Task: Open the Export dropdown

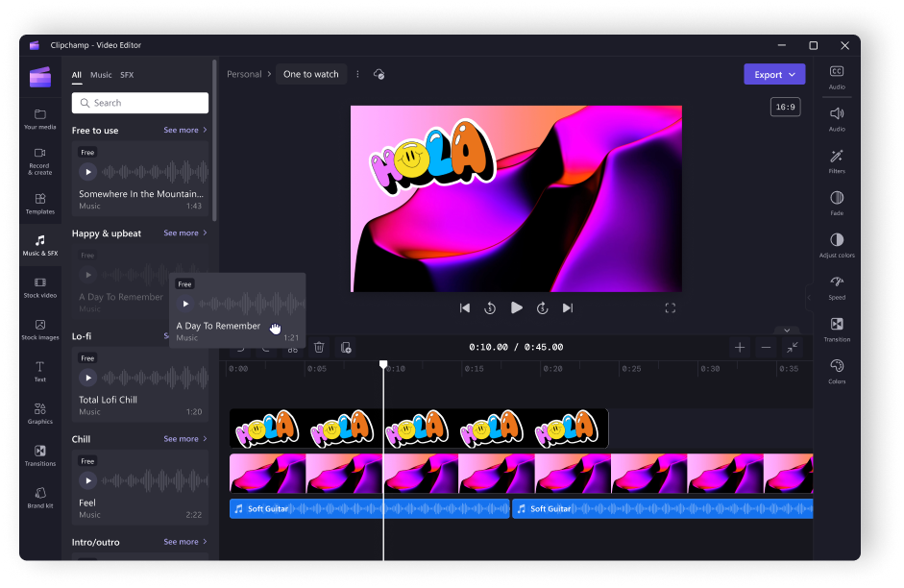Action: (774, 74)
